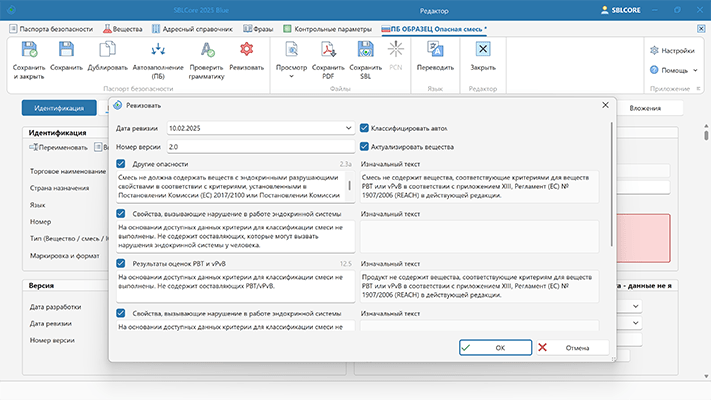Click the SBLCore app logo in title bar
The height and width of the screenshot is (400, 711).
(x=11, y=10)
